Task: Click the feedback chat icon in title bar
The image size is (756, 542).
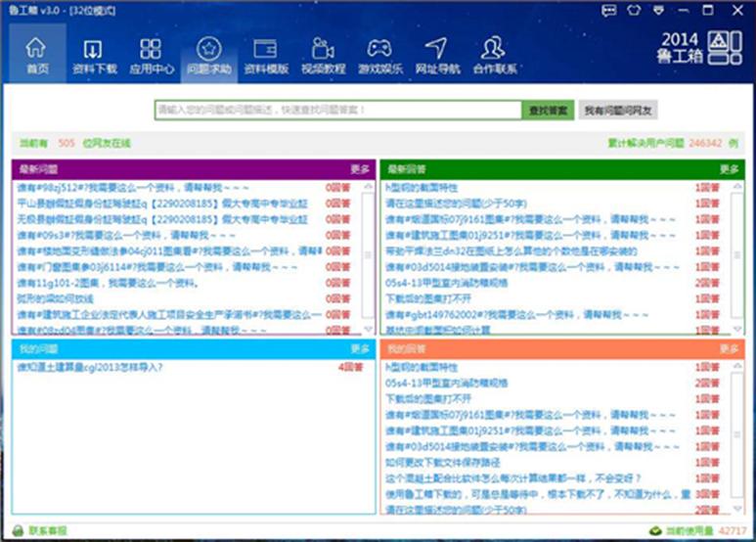Action: (x=608, y=10)
